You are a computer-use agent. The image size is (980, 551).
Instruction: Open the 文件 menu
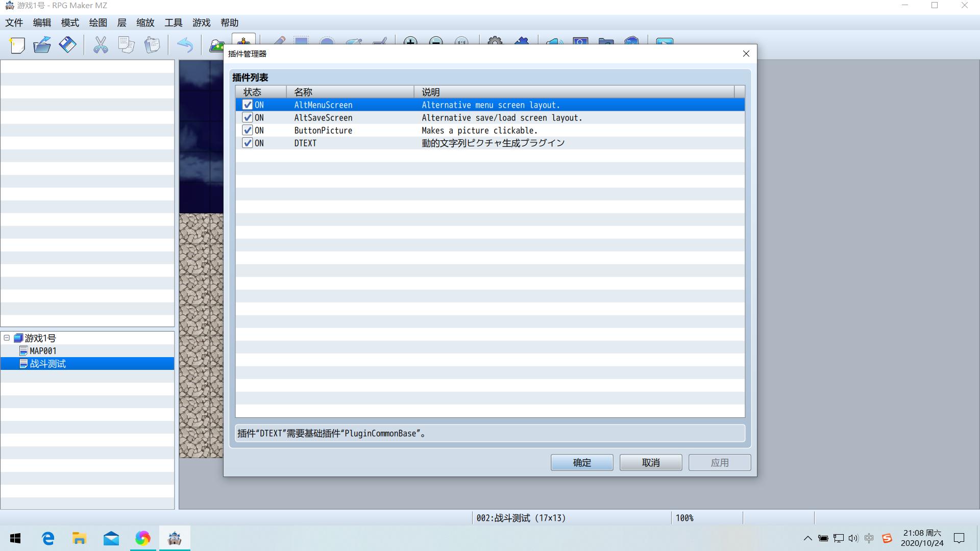[14, 22]
